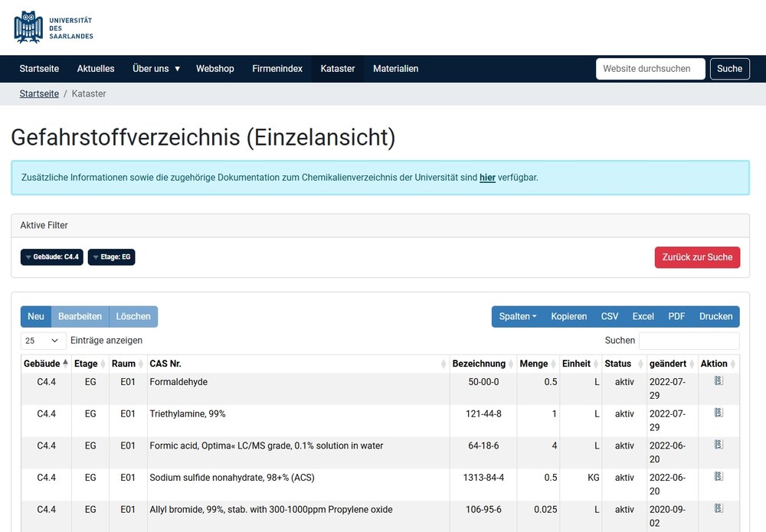Click inside the Suchen search field

click(688, 340)
